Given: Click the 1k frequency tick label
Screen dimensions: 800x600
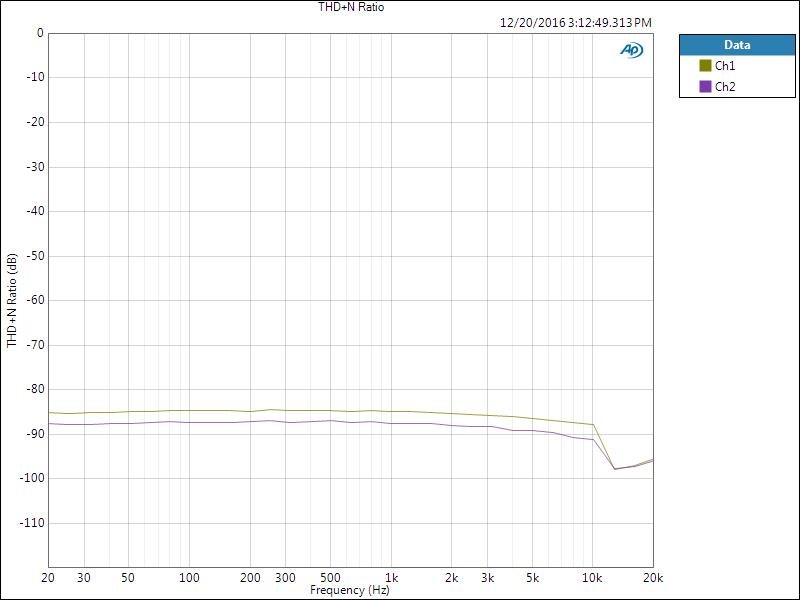Looking at the screenshot, I should 391,578.
